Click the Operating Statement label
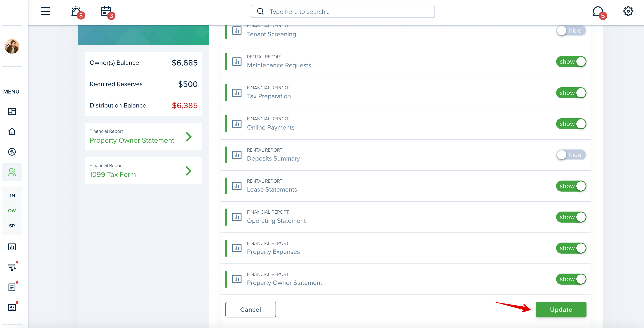The image size is (644, 328). [x=276, y=221]
